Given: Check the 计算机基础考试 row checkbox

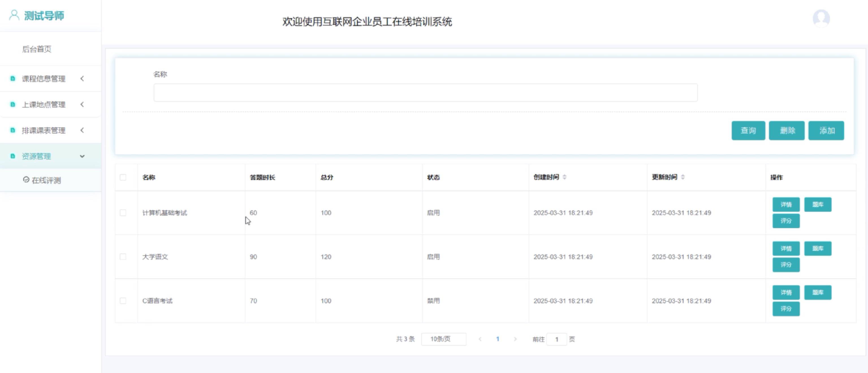Looking at the screenshot, I should [x=123, y=213].
